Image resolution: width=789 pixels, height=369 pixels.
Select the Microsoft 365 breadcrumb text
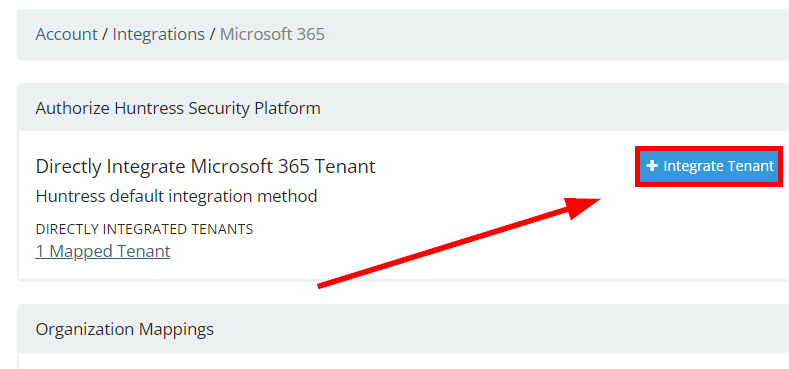click(x=272, y=34)
